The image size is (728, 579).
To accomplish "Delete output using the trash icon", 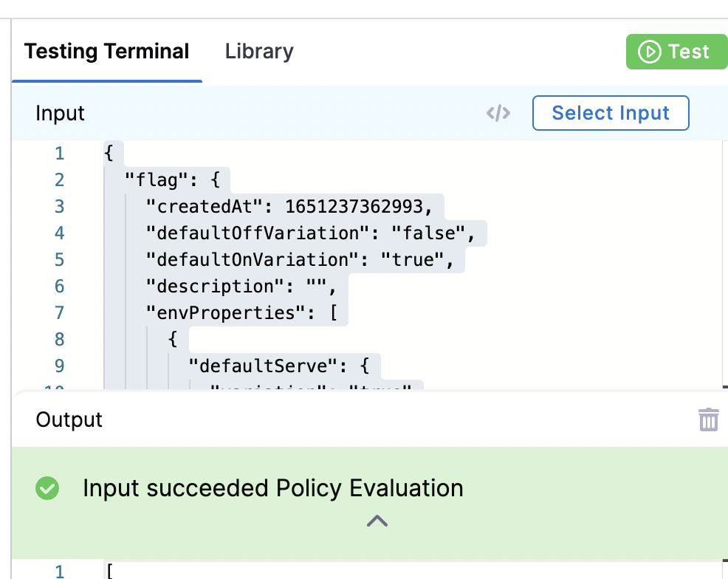I will pos(708,419).
